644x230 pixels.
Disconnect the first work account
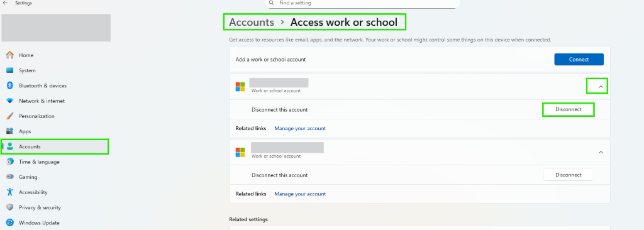pos(569,110)
